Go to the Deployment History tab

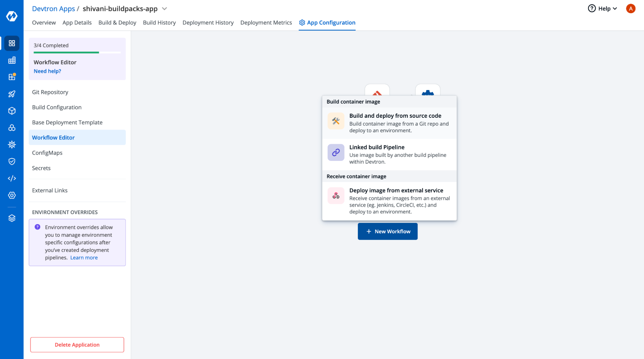pyautogui.click(x=208, y=23)
